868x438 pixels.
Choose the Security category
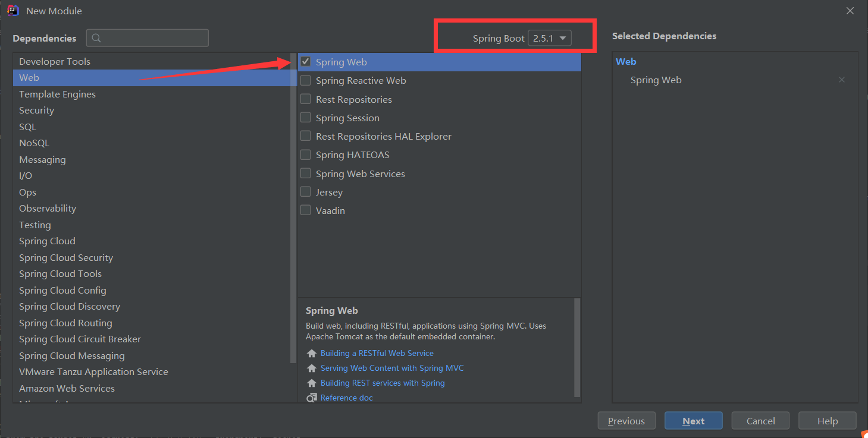[x=151, y=111]
